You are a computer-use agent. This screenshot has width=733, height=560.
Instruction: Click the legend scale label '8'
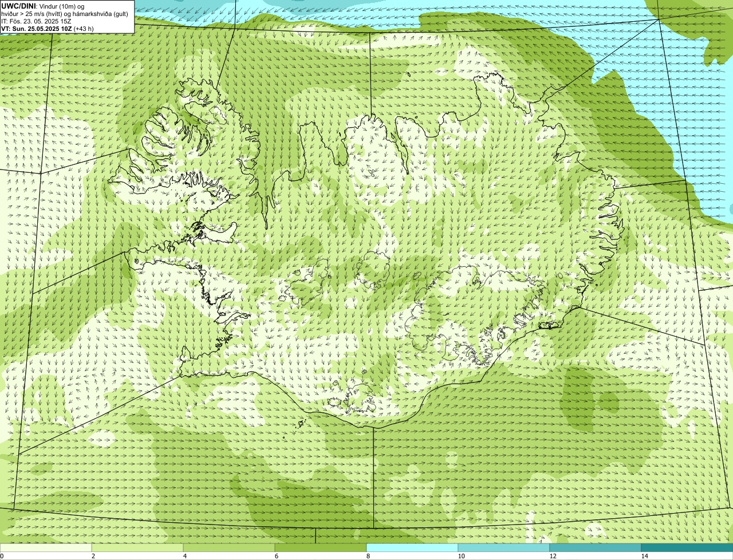[368, 556]
